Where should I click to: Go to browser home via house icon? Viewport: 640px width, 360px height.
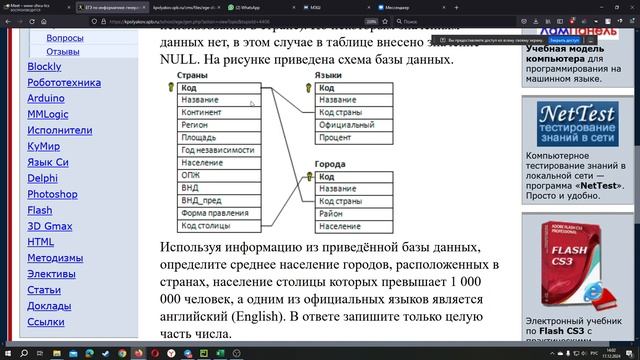(44, 21)
